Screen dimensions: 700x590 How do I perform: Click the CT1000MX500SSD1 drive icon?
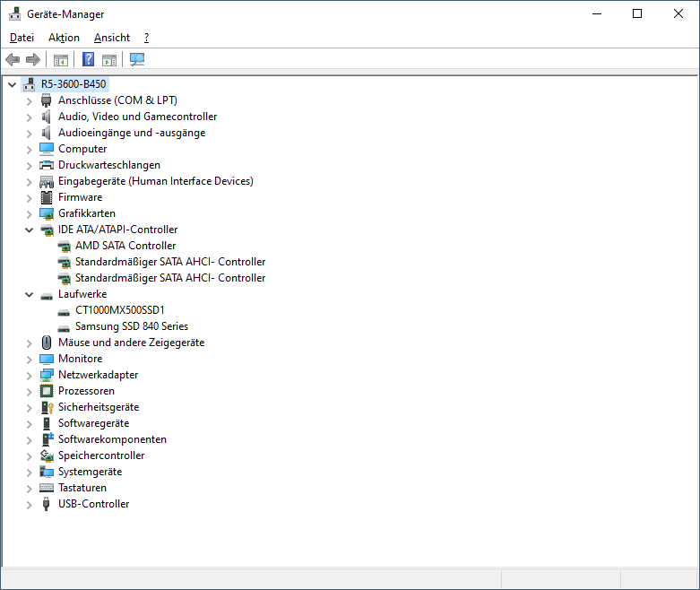64,311
